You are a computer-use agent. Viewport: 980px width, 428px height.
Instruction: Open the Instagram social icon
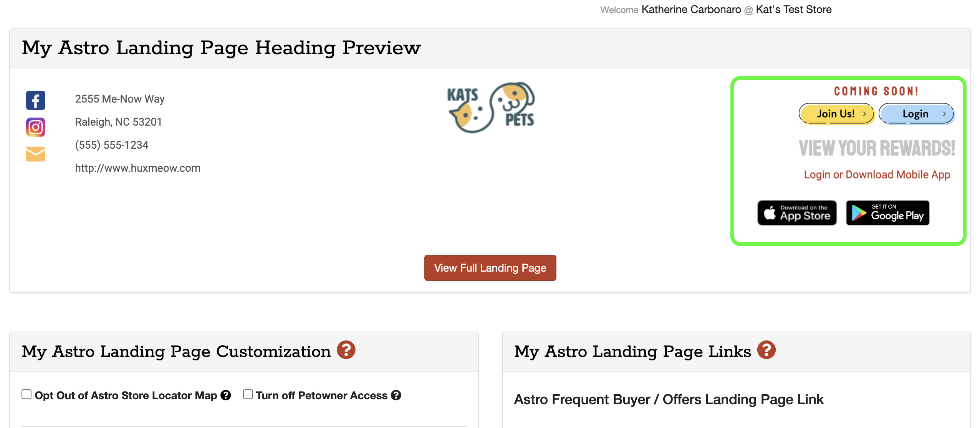click(x=36, y=127)
